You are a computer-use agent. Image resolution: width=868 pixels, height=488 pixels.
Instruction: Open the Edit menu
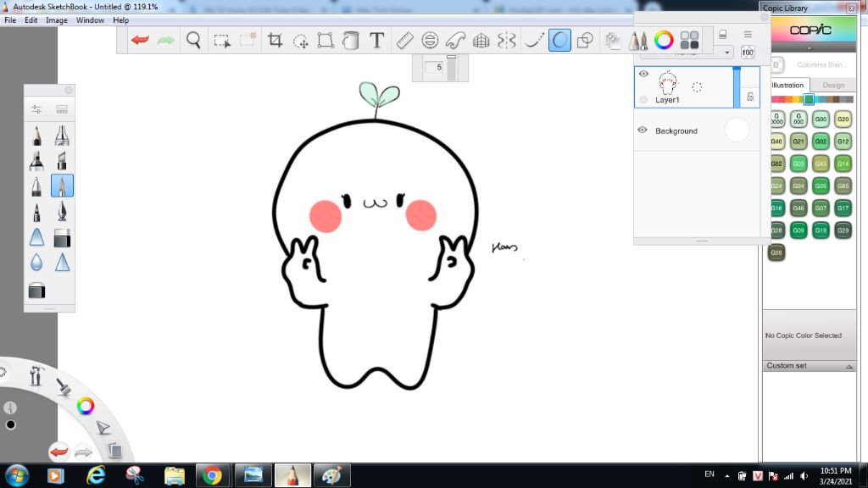[x=31, y=20]
